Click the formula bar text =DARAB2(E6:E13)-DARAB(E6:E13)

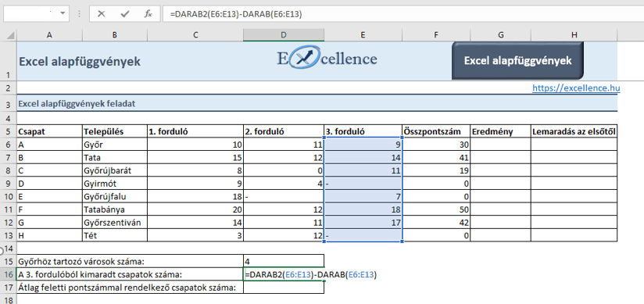[x=236, y=14]
